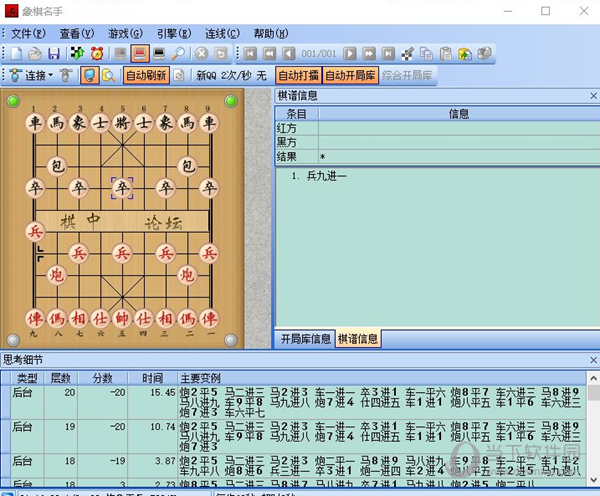Step forward one move

click(349, 53)
